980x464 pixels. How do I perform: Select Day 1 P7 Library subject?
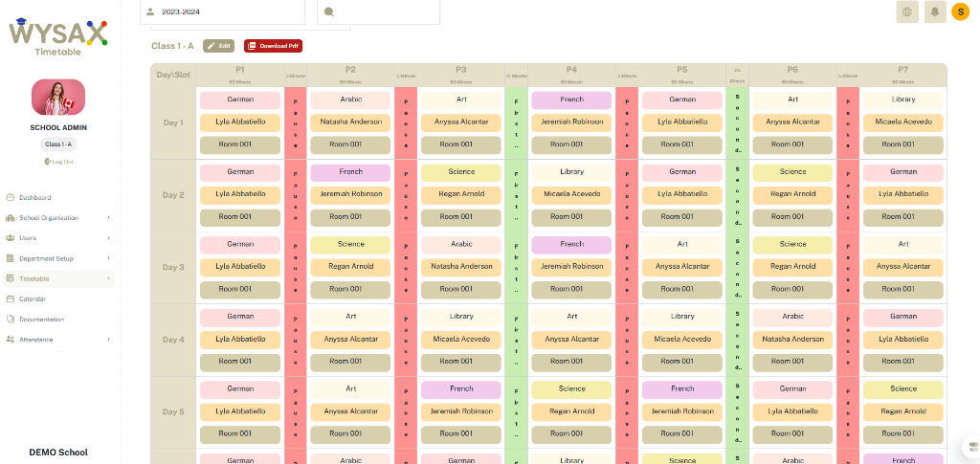click(x=903, y=99)
